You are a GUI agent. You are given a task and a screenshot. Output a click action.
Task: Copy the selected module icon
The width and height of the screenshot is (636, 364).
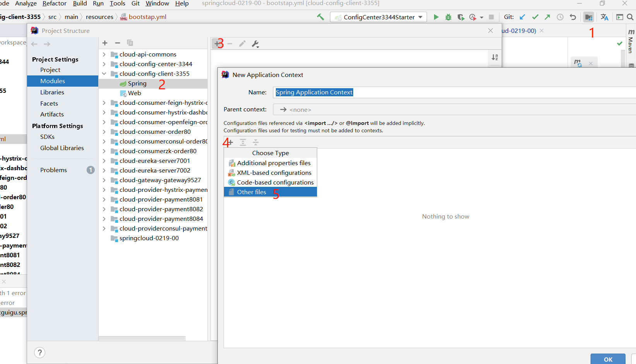[x=130, y=43]
